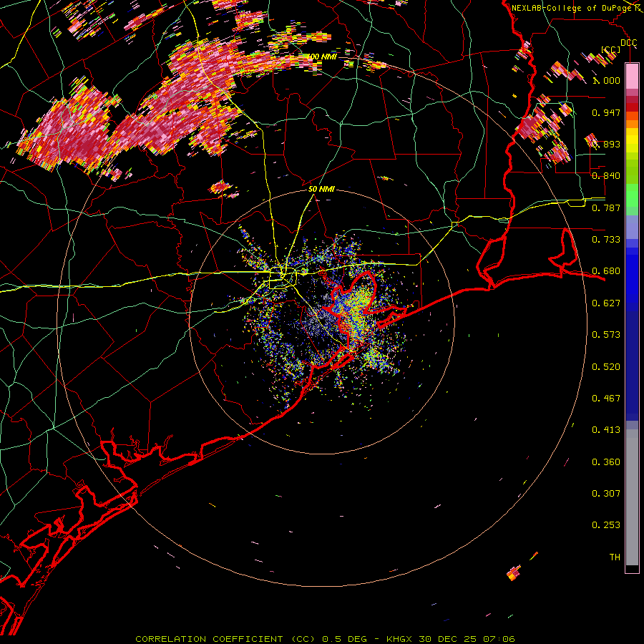Select the 0.520 scale value
This screenshot has height=644, width=644.
(x=606, y=367)
